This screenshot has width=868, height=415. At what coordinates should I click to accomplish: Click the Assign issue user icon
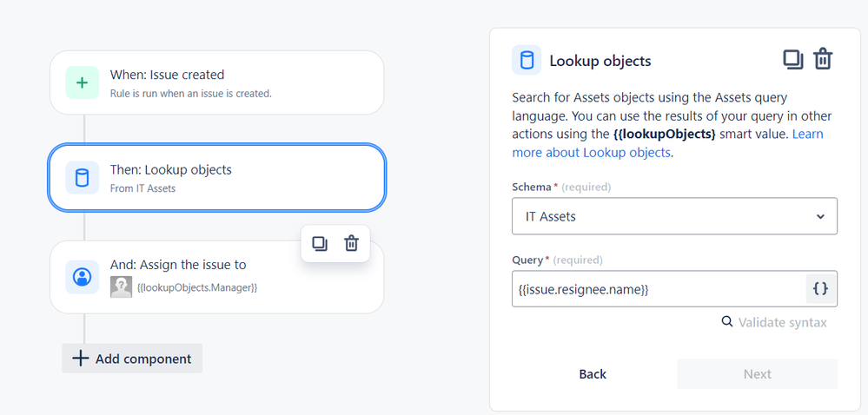coord(82,277)
